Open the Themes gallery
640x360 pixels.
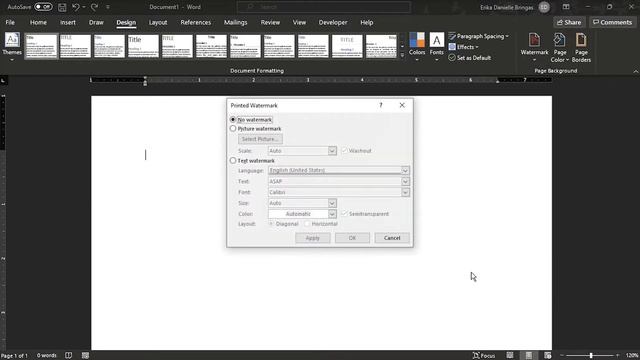pos(12,47)
